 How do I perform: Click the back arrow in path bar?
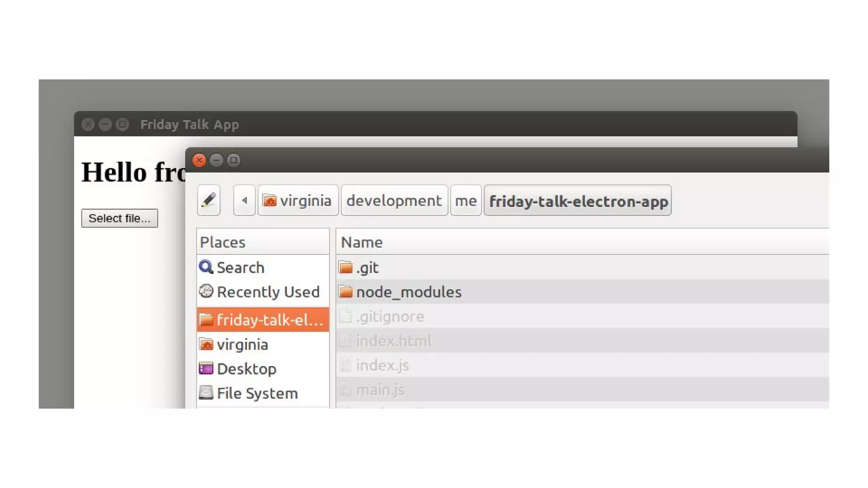pyautogui.click(x=244, y=200)
